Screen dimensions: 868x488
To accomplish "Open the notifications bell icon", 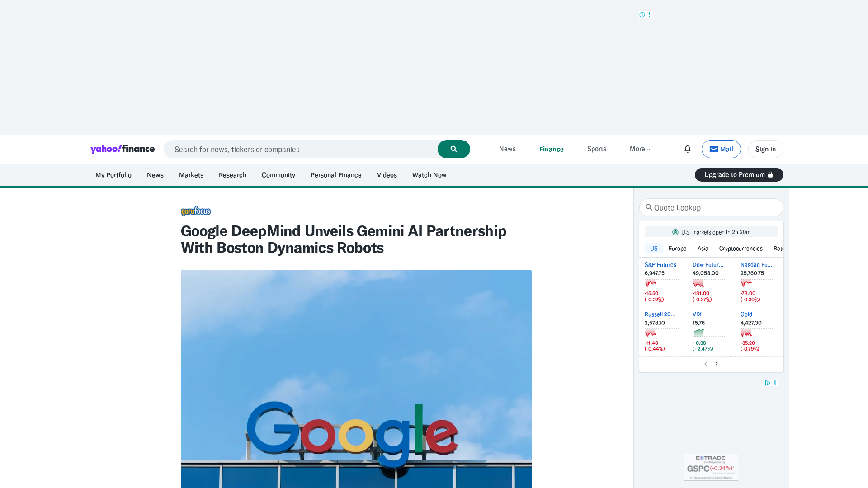I will pyautogui.click(x=687, y=149).
